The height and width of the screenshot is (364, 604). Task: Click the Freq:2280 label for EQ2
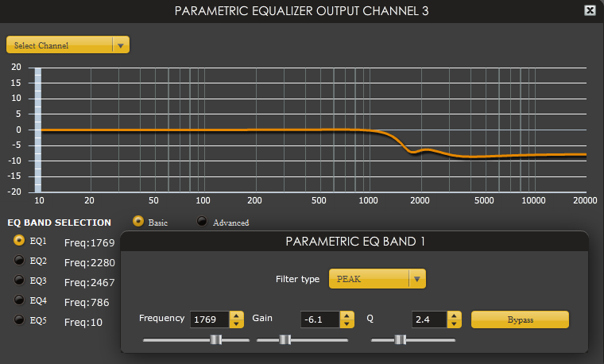click(89, 263)
